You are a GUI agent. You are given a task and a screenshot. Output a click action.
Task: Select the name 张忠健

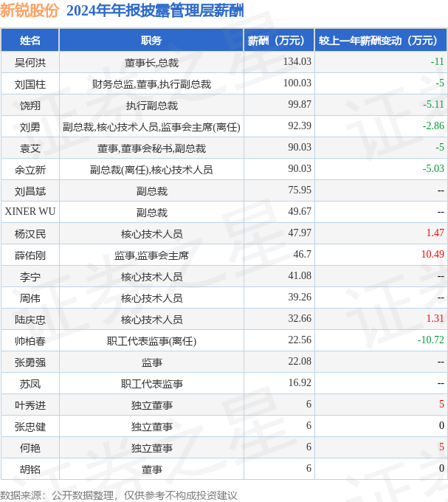point(30,427)
